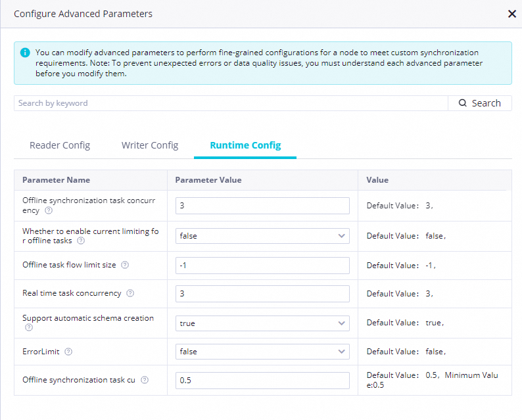Click the blue info icon in notice banner
Image resolution: width=522 pixels, height=420 pixels.
click(25, 53)
